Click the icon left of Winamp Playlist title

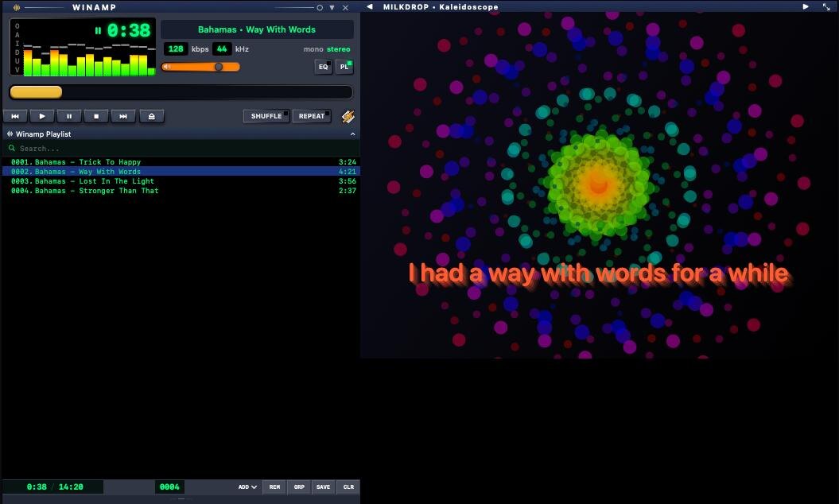(10, 134)
